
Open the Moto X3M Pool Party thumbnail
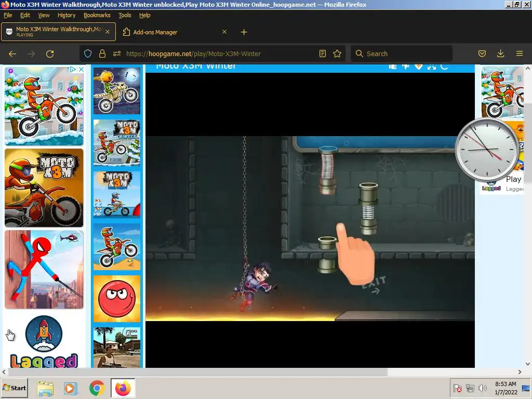pos(117,194)
